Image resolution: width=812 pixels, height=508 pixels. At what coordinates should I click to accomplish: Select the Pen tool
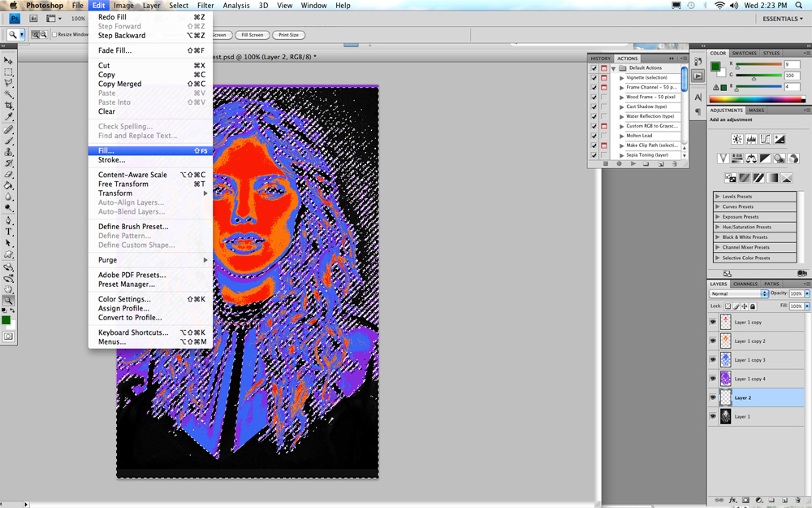[x=8, y=221]
